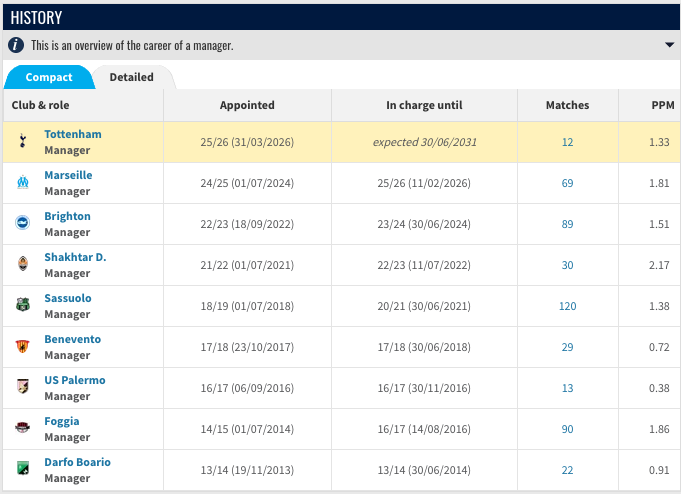This screenshot has height=494, width=681.
Task: Click the Brighton club crest icon
Action: point(23,223)
